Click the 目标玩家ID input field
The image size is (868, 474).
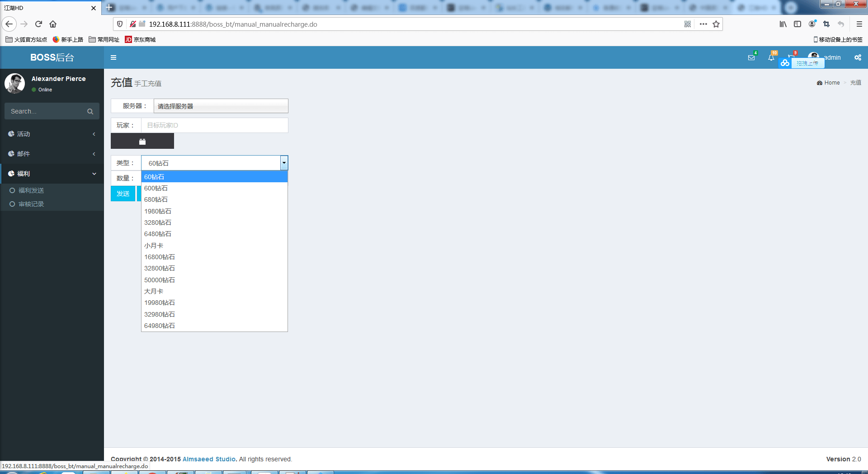214,125
